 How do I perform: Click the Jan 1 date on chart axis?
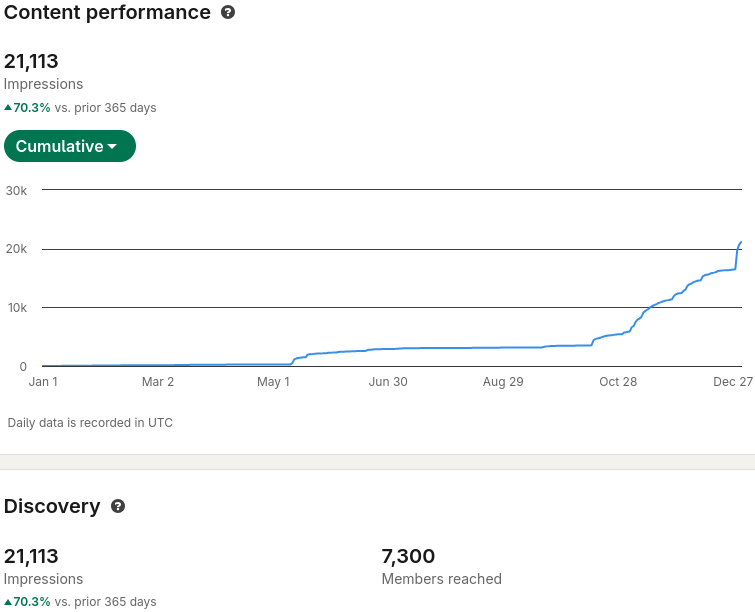tap(43, 382)
